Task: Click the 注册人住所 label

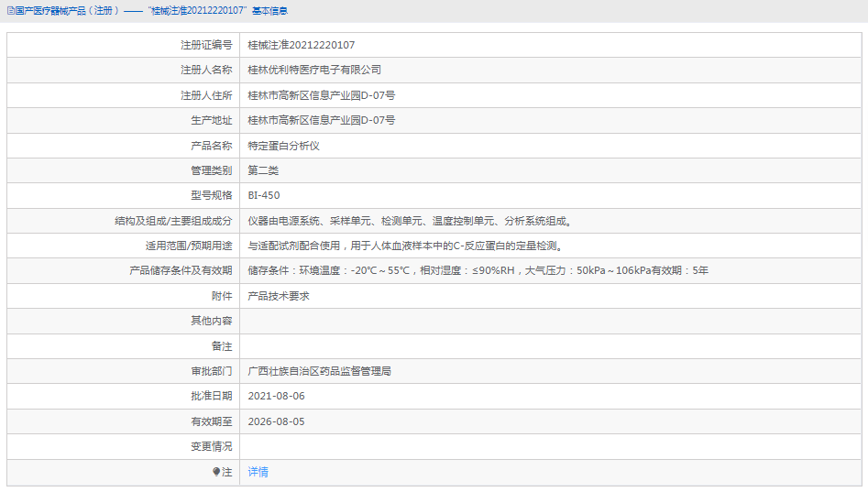Action: (206, 95)
